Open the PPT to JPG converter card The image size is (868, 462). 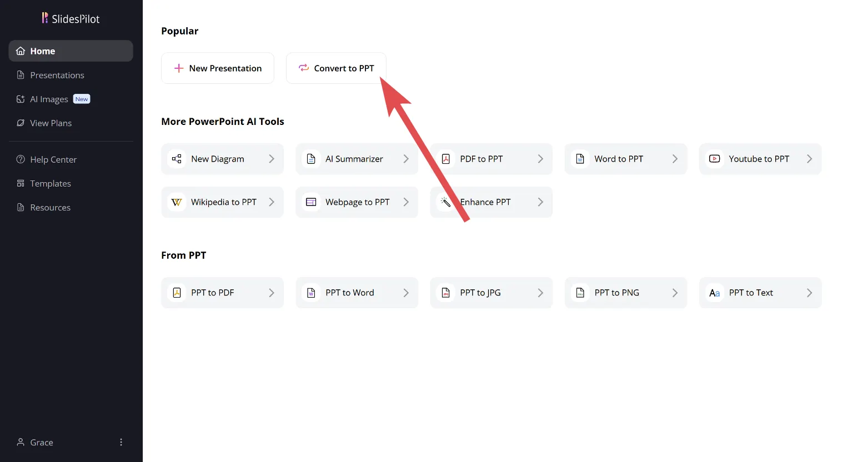(491, 293)
